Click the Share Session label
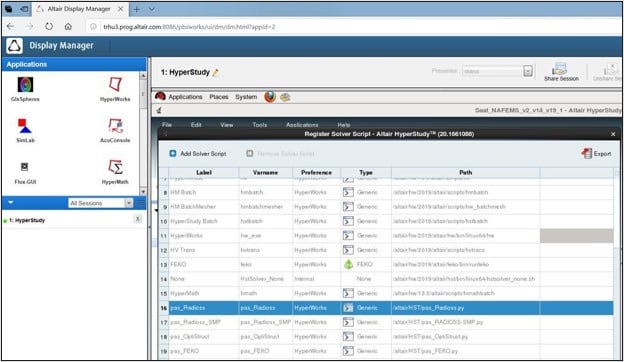The height and width of the screenshot is (362, 624). (x=561, y=79)
